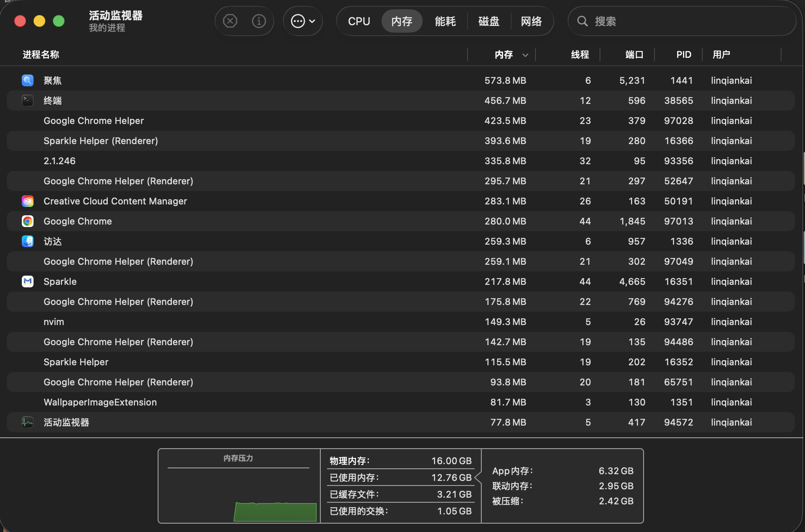The width and height of the screenshot is (805, 532).
Task: Sort by 进程名称 column header
Action: tap(41, 54)
